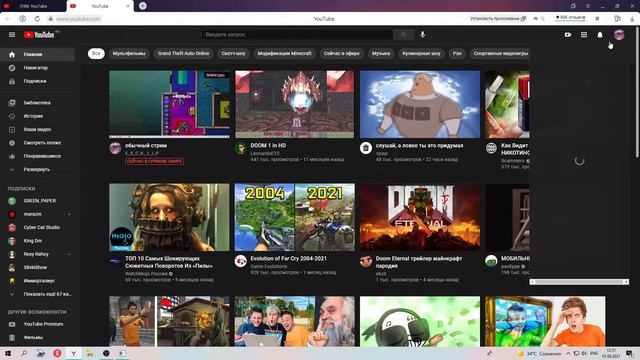Open the taskbar notification center

coord(629,353)
